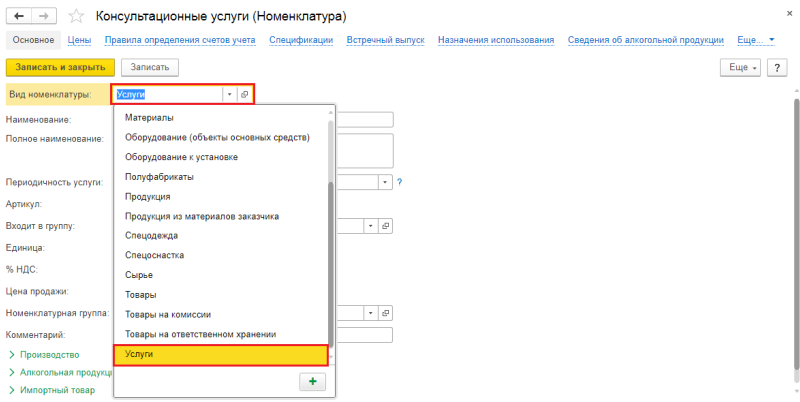Click the Вид номенклатуры input field

click(168, 94)
